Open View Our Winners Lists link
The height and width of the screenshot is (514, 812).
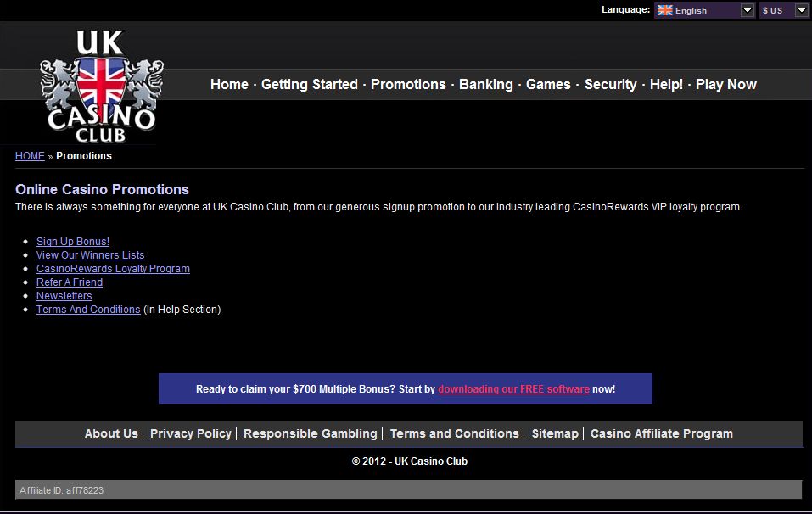coord(91,255)
